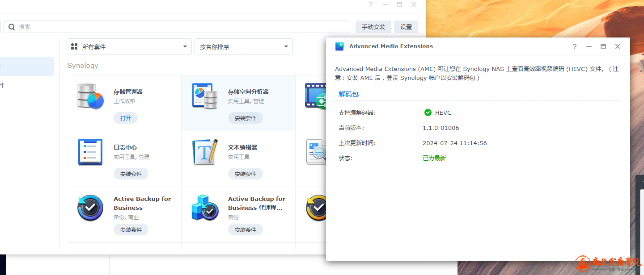Open the 设置 settings button
Screen dimensions: 644x275
tap(406, 27)
